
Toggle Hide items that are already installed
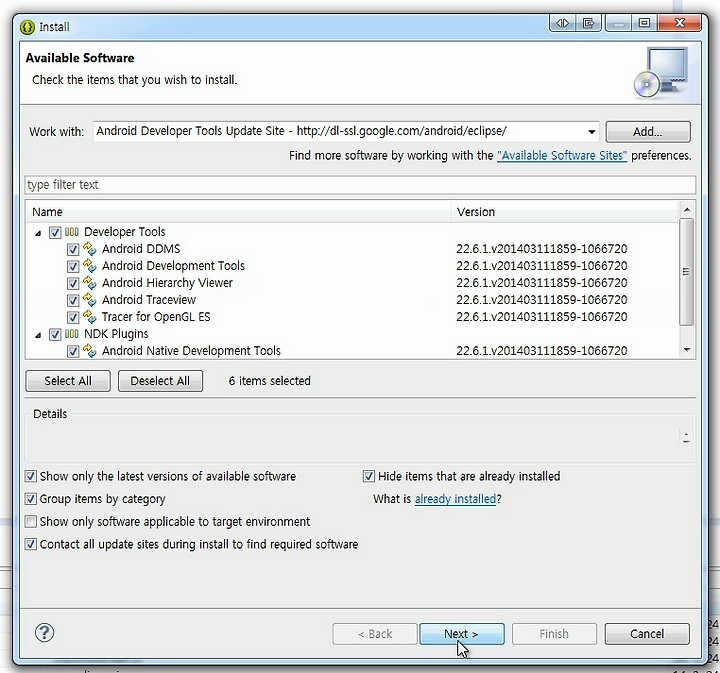pos(369,476)
